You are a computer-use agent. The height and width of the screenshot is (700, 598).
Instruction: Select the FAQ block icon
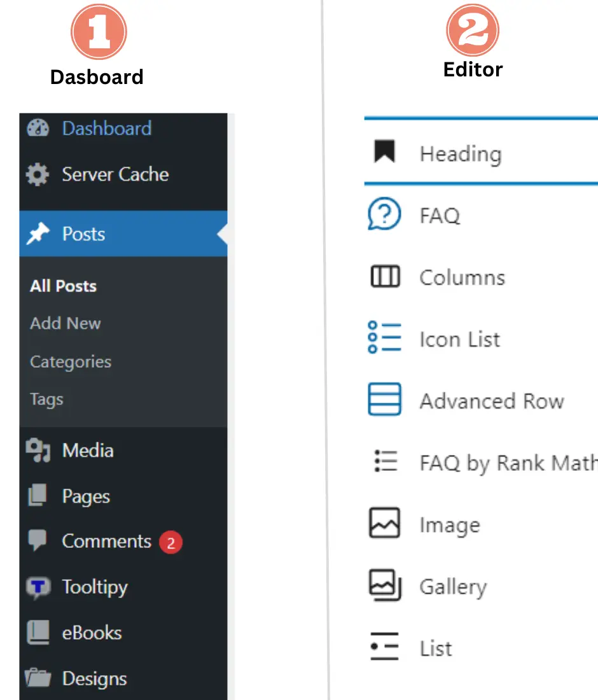[384, 215]
